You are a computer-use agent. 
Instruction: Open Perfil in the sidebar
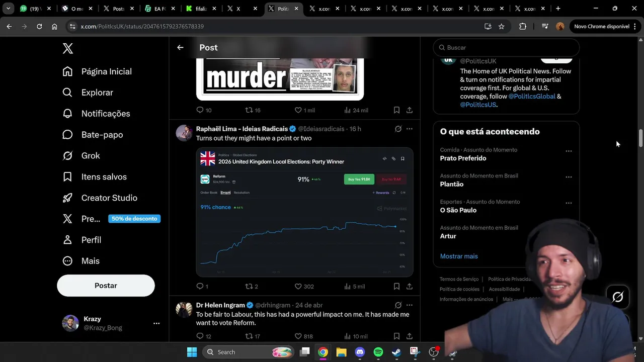click(82, 240)
